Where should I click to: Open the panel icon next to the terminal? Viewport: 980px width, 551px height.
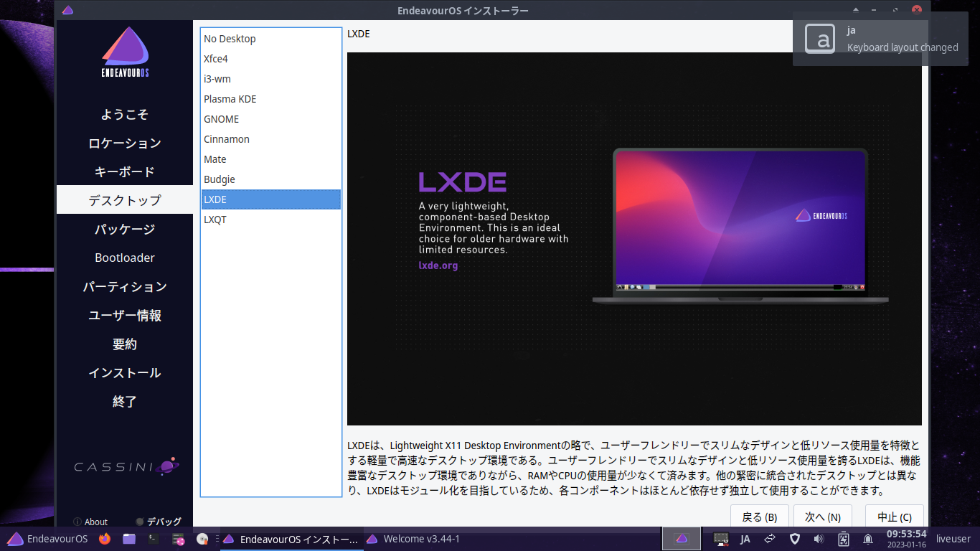pyautogui.click(x=179, y=539)
